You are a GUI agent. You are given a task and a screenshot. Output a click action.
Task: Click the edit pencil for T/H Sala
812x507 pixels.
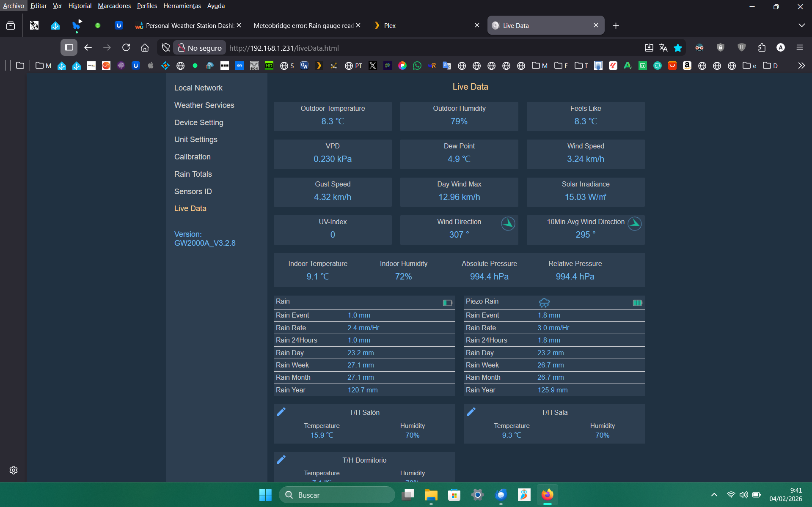point(471,412)
